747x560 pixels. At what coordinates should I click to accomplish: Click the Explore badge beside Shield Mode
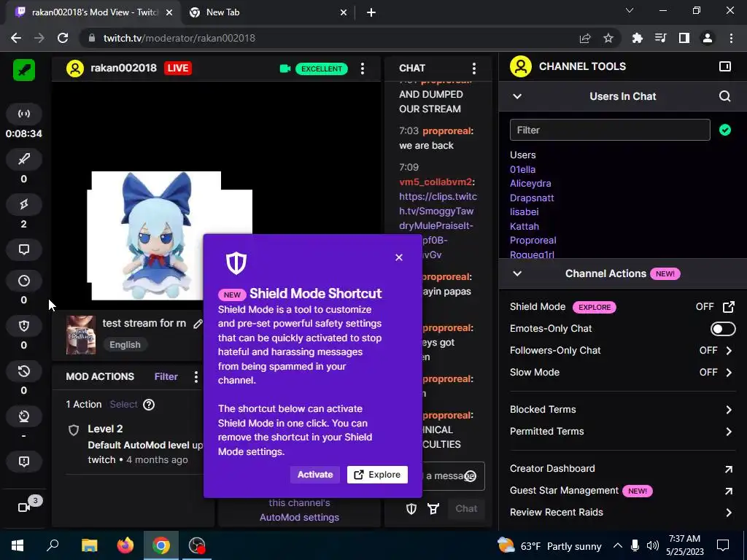pos(594,307)
